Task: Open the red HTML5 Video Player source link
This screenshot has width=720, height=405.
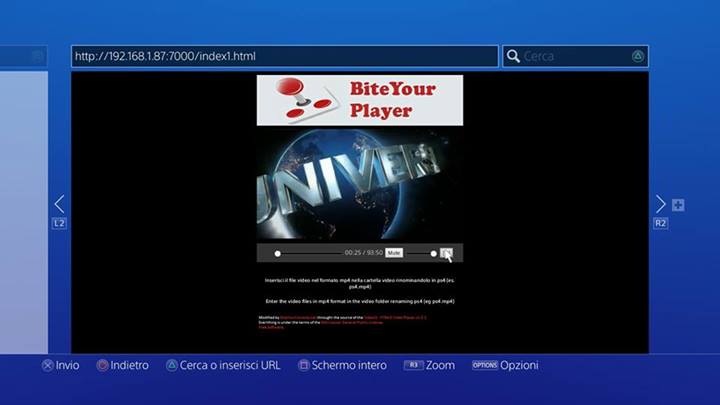Action: (x=395, y=317)
